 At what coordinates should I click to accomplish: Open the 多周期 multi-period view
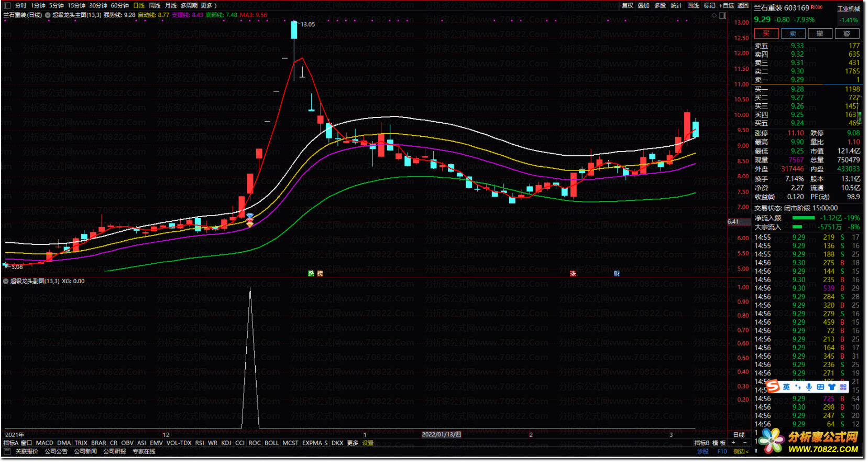(x=189, y=5)
